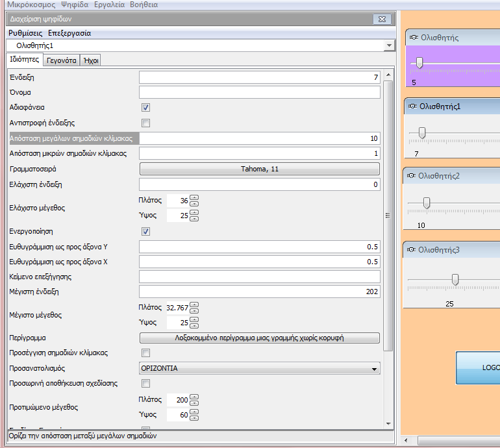The image size is (500, 448).
Task: Click the properties scrollbar down arrow
Action: coord(388,424)
